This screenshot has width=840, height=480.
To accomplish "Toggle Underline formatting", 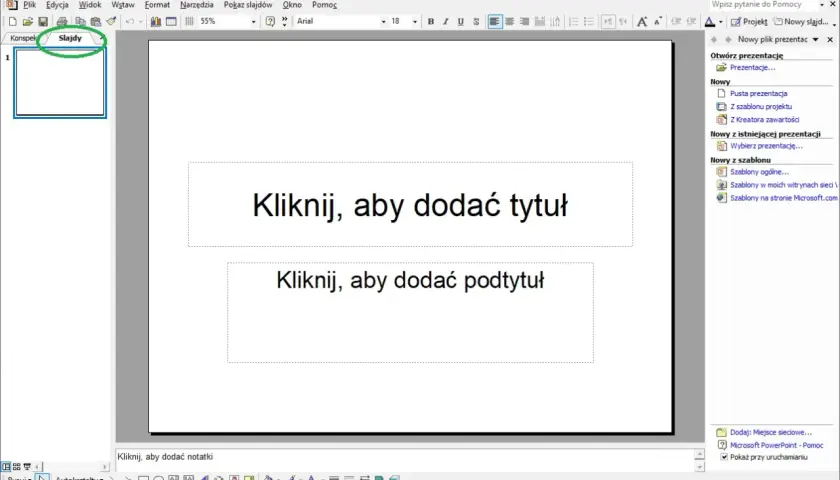I will [461, 22].
